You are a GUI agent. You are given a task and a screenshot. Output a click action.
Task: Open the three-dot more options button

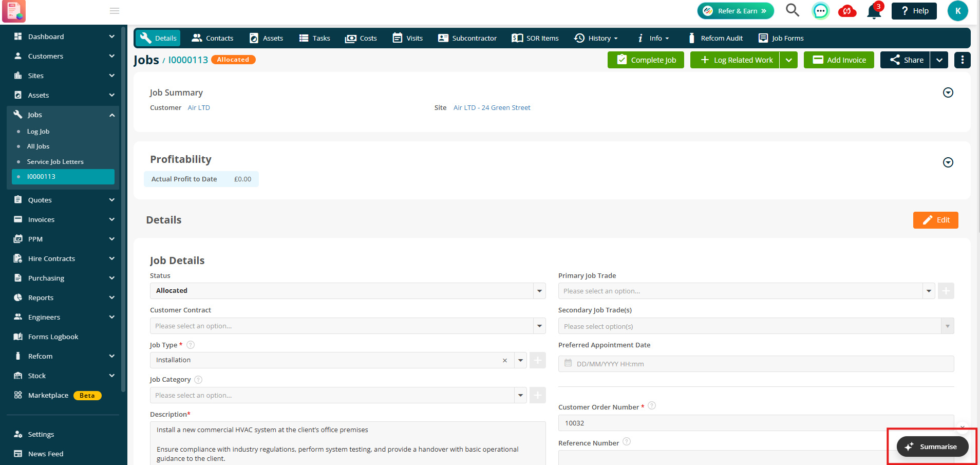tap(962, 60)
